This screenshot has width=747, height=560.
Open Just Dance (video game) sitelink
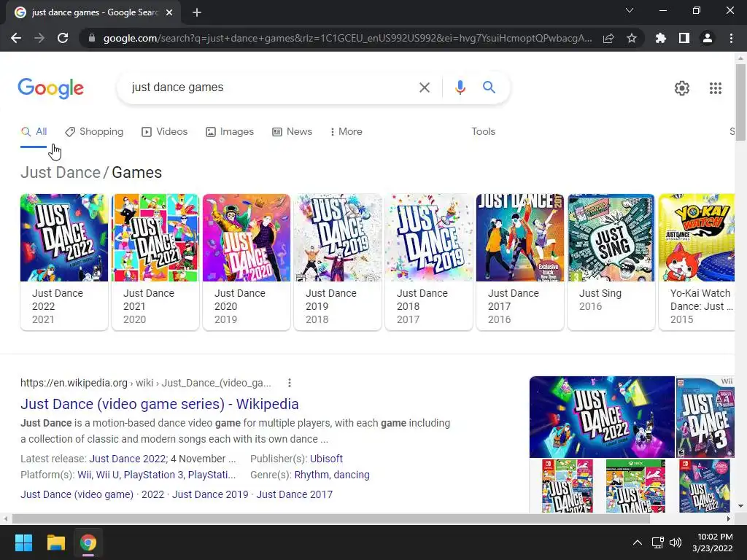[77, 494]
